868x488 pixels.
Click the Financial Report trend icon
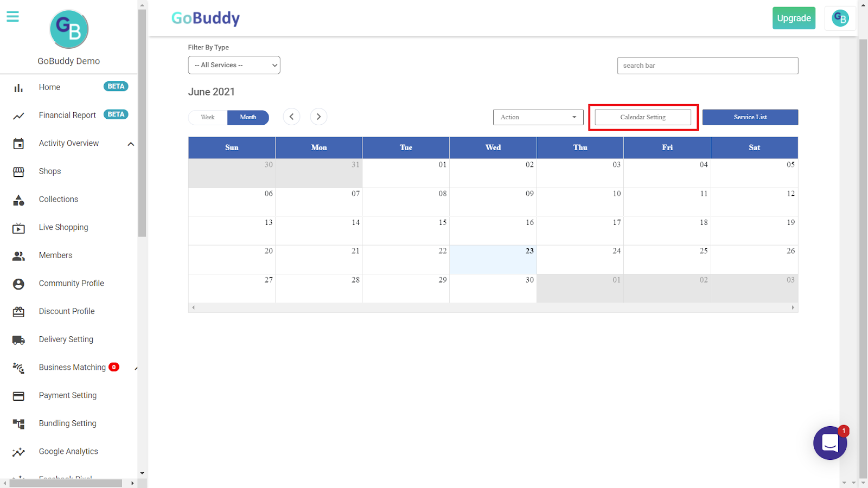[x=18, y=115]
